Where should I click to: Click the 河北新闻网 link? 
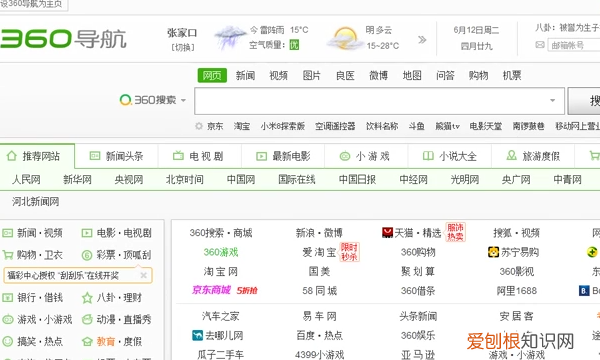[x=36, y=201]
